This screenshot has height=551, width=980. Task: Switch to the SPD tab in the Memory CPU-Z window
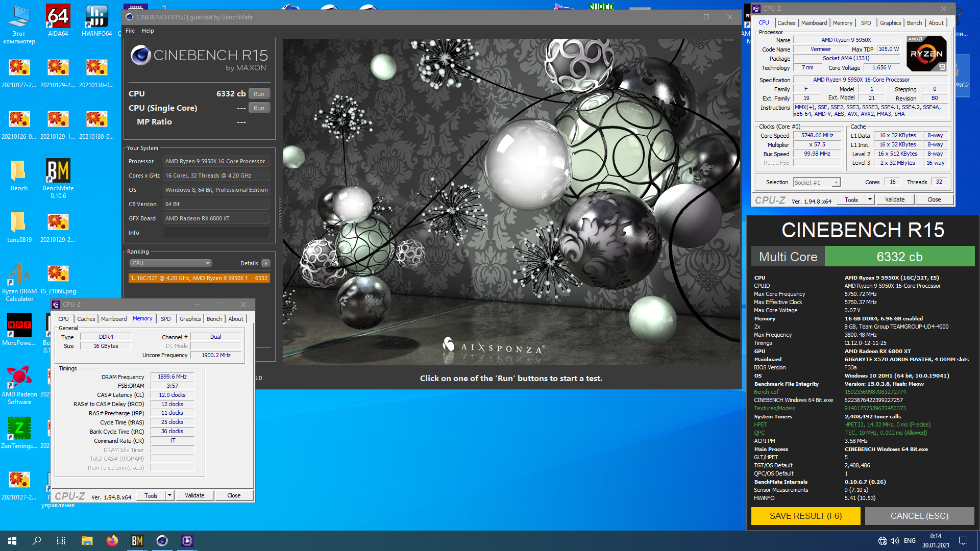coord(166,319)
